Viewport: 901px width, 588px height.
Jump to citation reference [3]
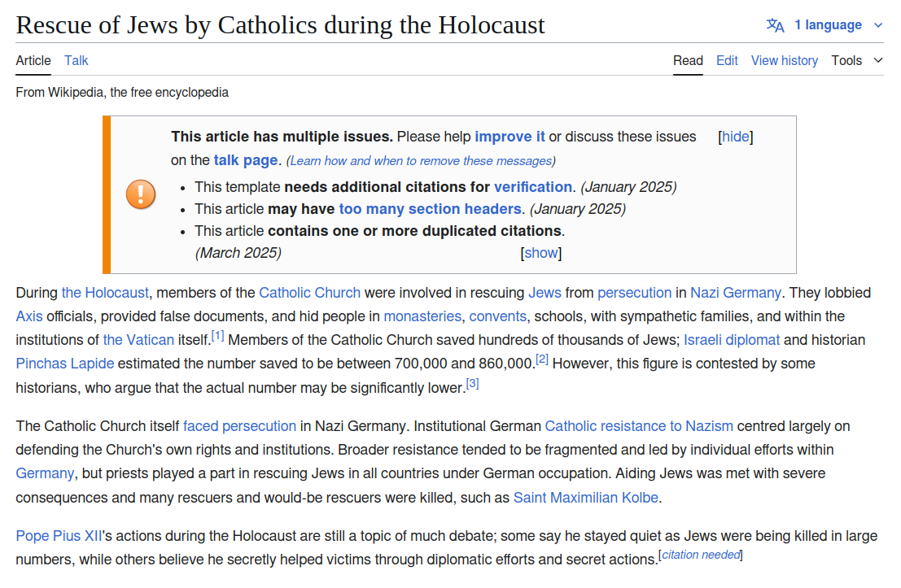tap(472, 384)
